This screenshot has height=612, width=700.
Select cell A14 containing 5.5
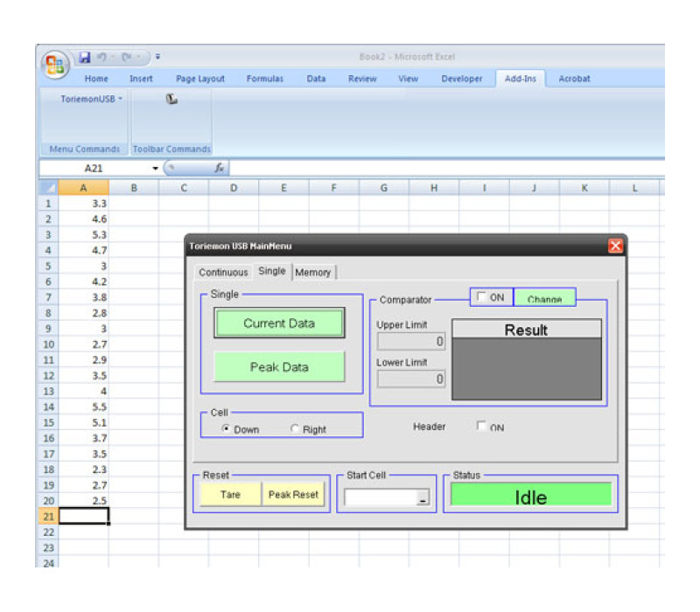point(83,407)
